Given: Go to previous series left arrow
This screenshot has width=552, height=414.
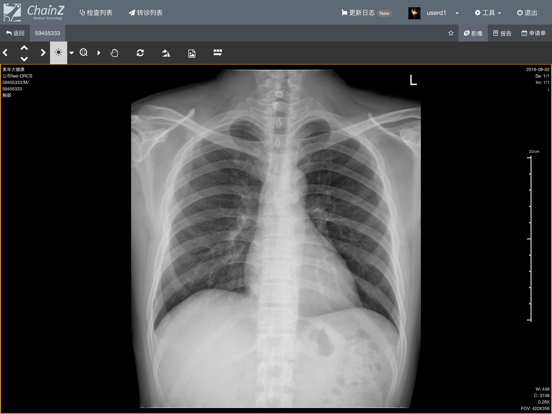Looking at the screenshot, I should tap(5, 53).
